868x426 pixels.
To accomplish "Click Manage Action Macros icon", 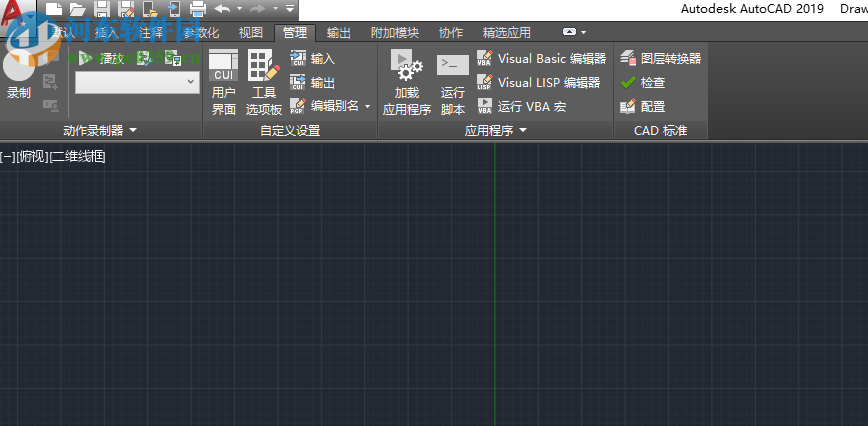I will click(x=174, y=58).
